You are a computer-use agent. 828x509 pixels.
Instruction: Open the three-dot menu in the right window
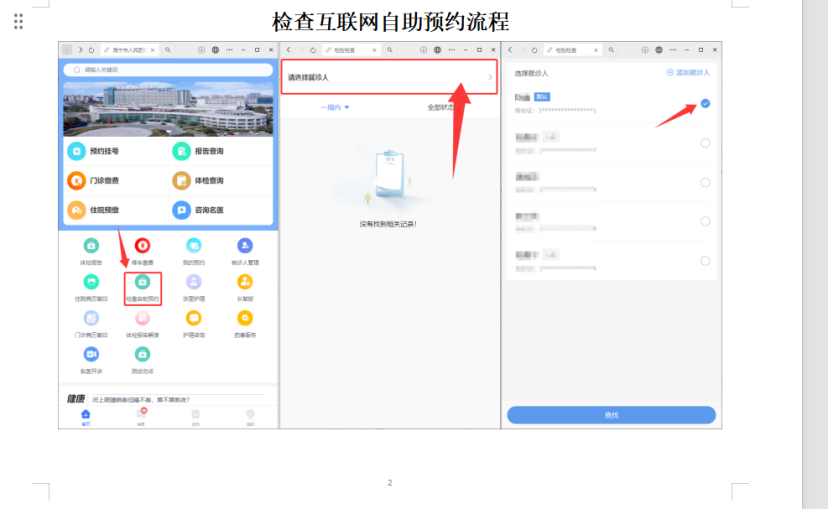673,50
